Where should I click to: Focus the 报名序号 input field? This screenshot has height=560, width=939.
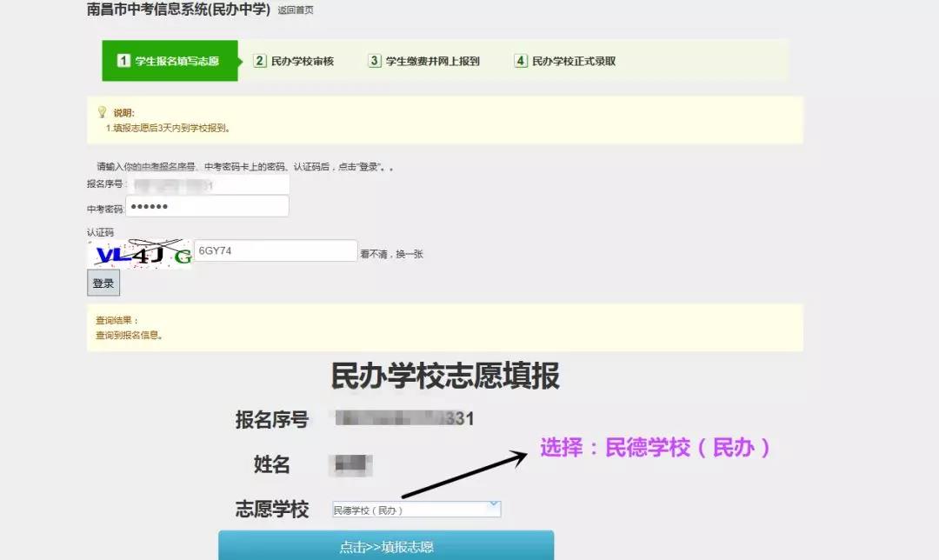208,184
